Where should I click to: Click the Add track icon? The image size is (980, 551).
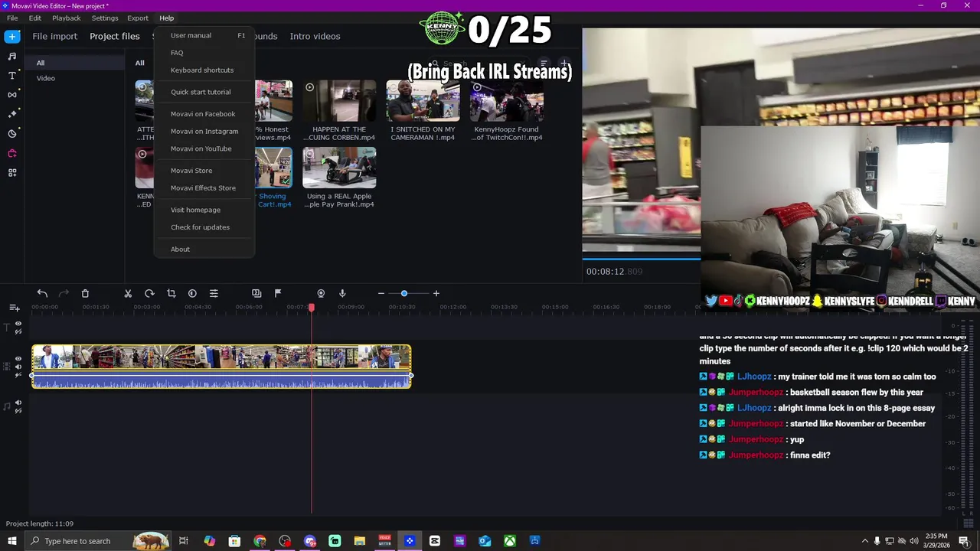14,308
